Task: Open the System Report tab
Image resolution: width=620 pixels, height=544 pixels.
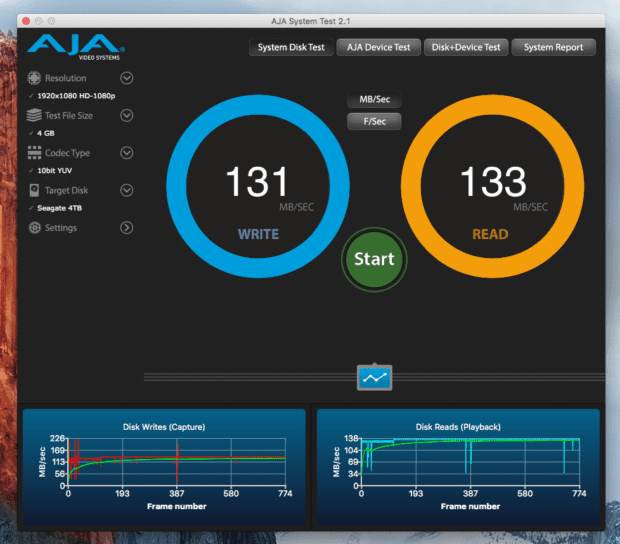Action: (553, 47)
